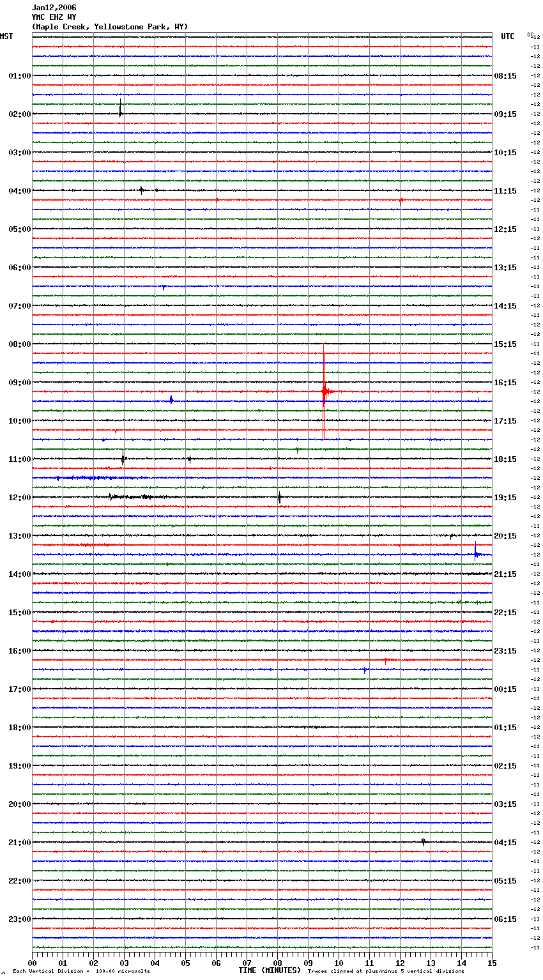Click the black spike near minute 8 on 12:00 trace
This screenshot has width=543, height=980.
pos(279,497)
